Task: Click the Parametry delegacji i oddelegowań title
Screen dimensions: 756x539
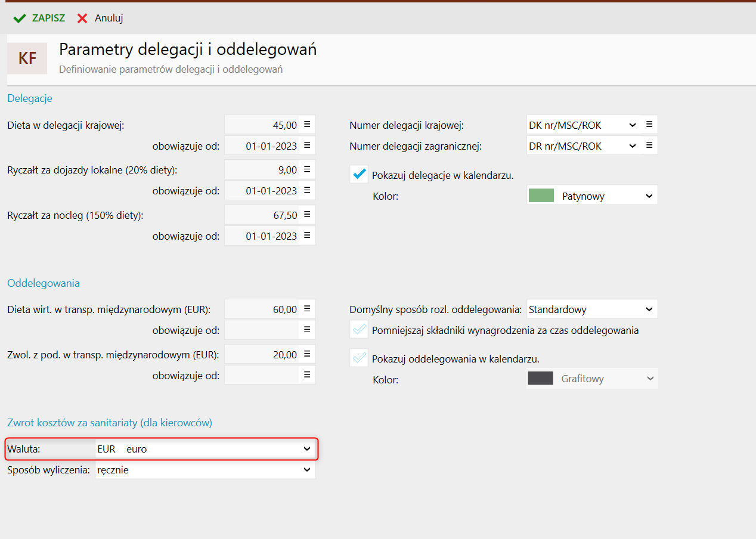Action: click(x=188, y=49)
